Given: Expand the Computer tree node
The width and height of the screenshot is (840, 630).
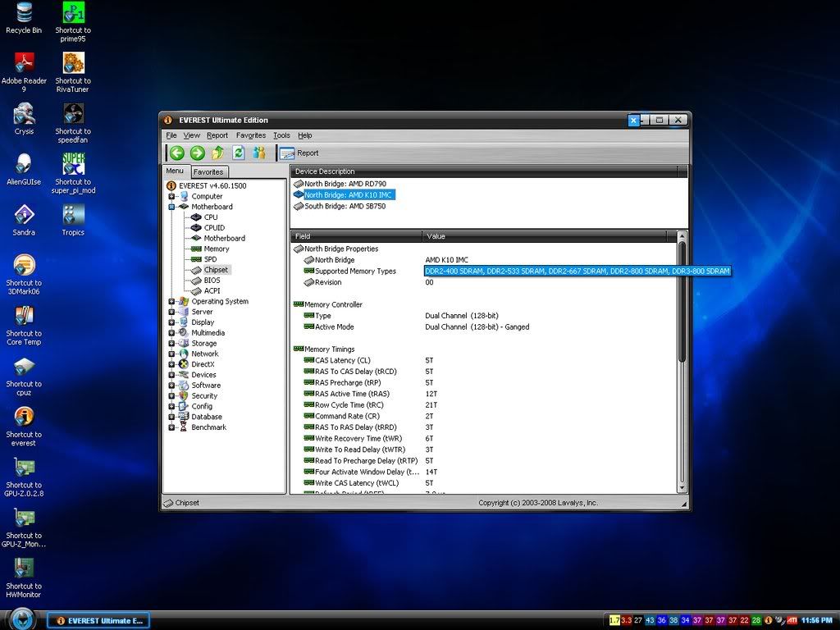Looking at the screenshot, I should click(x=171, y=197).
